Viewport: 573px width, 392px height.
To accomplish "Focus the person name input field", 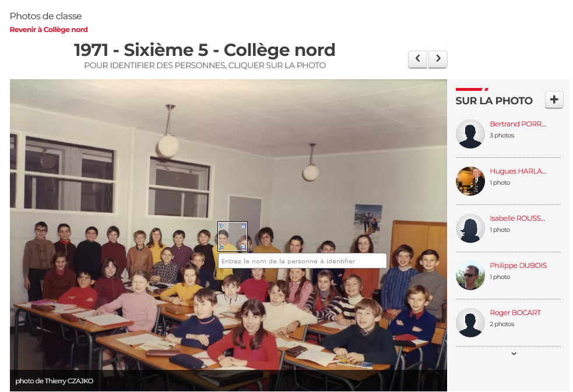I will tap(302, 261).
